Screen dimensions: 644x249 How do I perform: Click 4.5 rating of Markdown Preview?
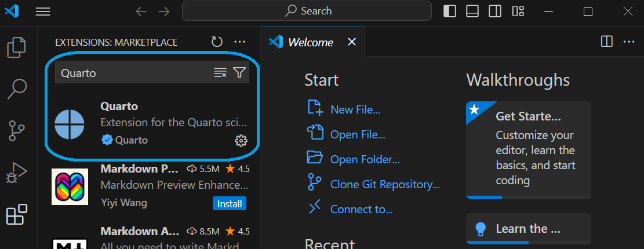tap(238, 169)
